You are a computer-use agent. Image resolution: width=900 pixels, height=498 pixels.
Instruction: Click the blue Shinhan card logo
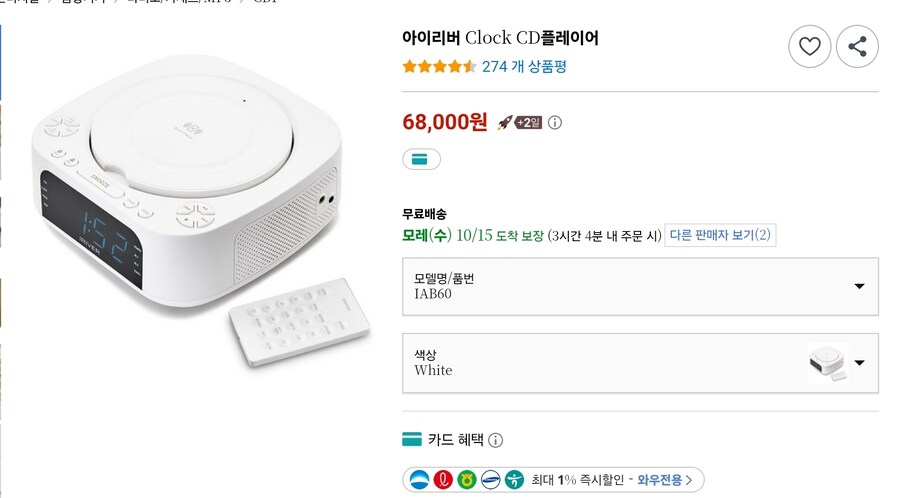pos(419,480)
